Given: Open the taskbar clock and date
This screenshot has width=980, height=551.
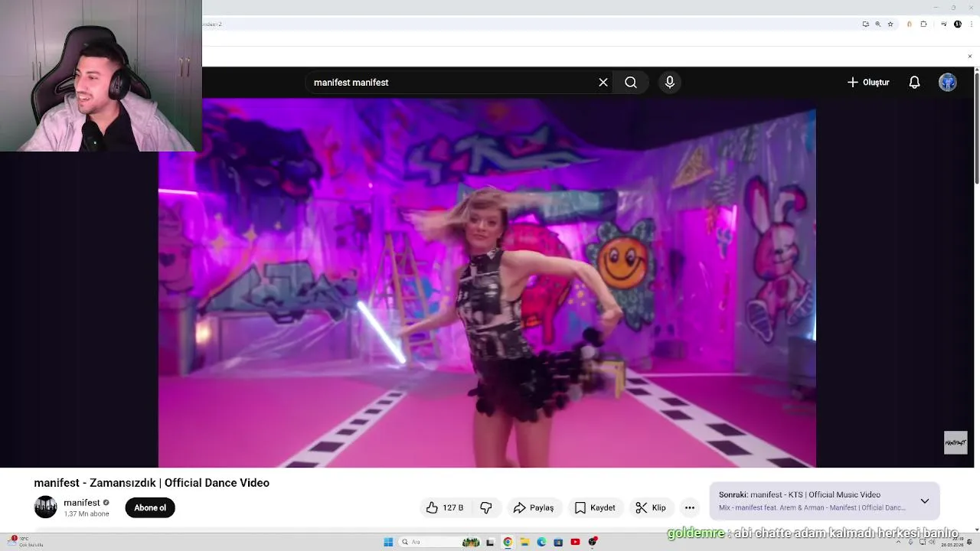Looking at the screenshot, I should (x=952, y=542).
